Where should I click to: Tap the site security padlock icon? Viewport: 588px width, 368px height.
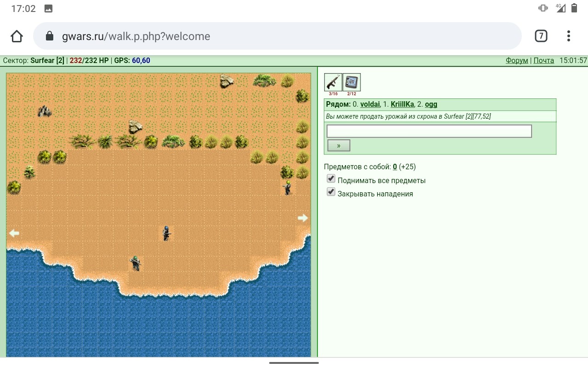pos(50,36)
